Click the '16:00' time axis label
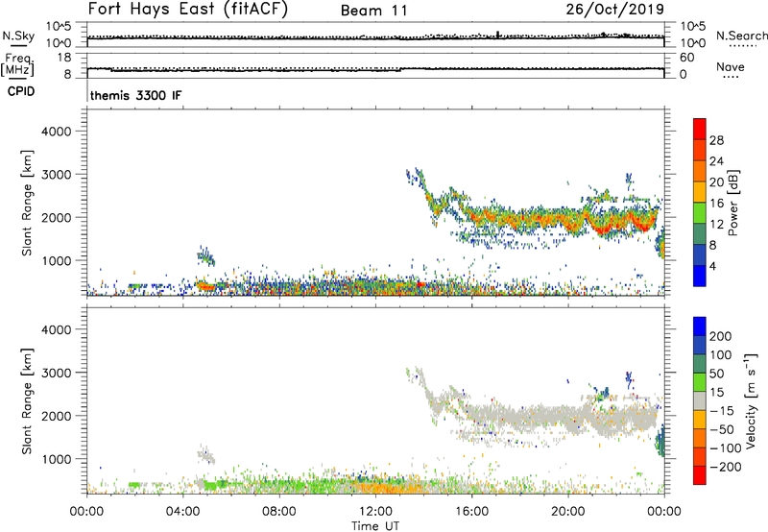This screenshot has width=768, height=532. (x=471, y=512)
